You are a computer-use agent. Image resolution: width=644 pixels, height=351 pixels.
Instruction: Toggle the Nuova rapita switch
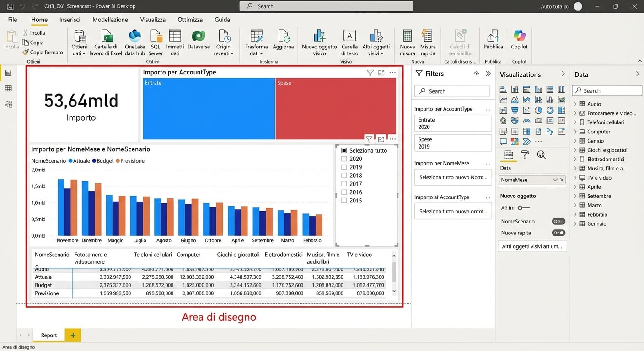coord(558,233)
